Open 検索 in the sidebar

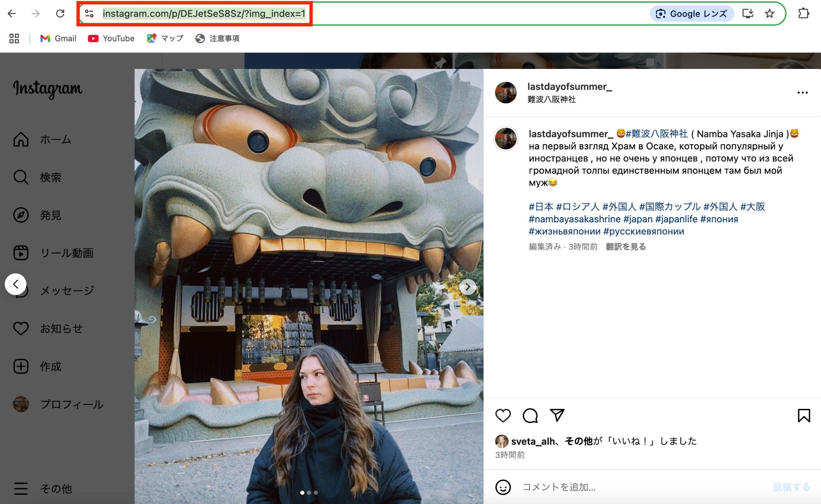tap(37, 177)
